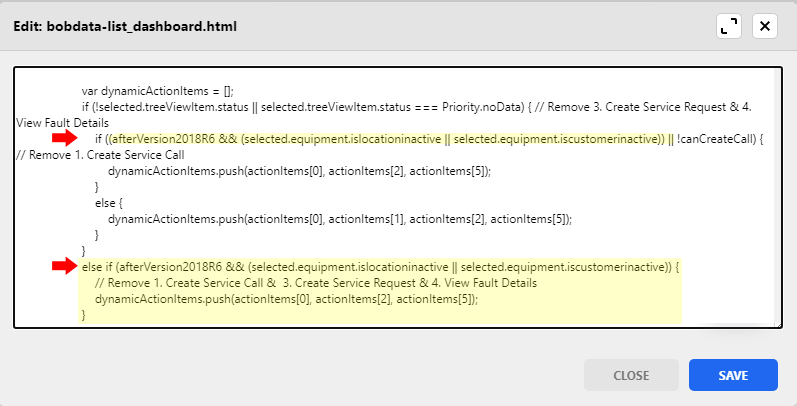Expand the edit dialog to full screen

pyautogui.click(x=728, y=26)
